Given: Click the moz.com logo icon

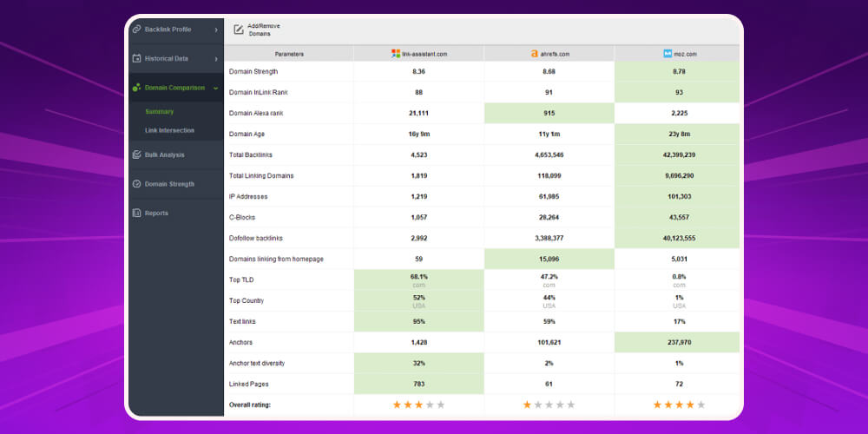Looking at the screenshot, I should point(667,54).
